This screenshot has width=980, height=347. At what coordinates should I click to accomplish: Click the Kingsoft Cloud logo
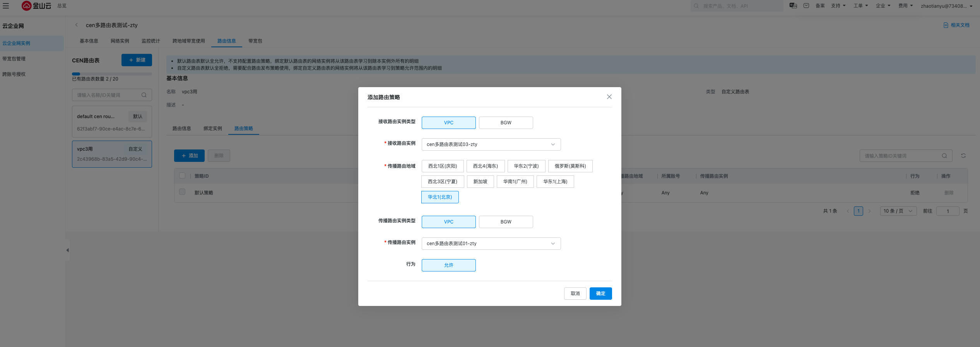coord(37,6)
